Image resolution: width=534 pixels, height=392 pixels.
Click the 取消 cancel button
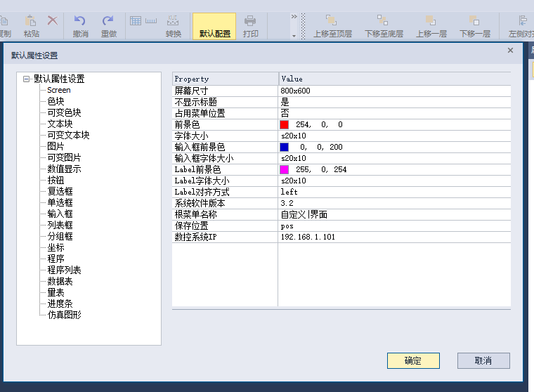click(x=483, y=360)
